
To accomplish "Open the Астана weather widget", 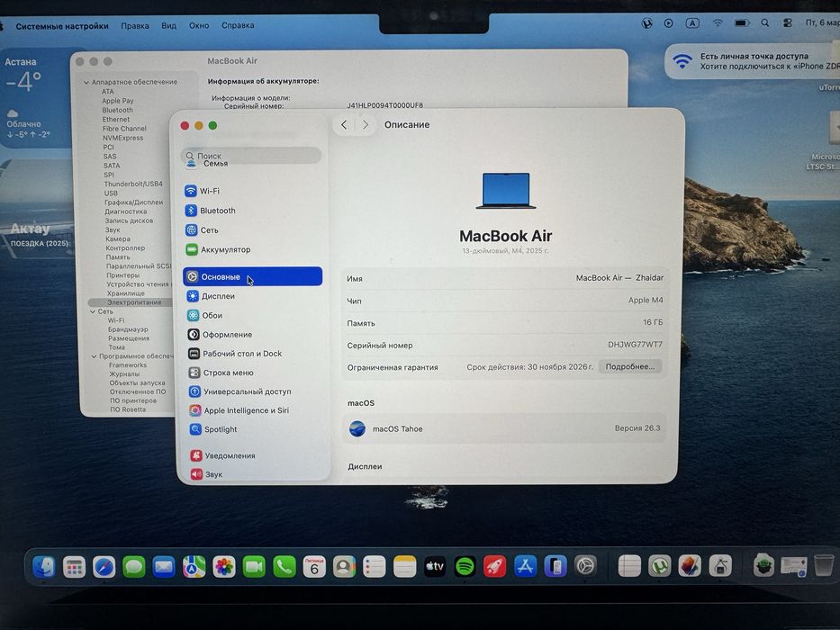I will coord(33,98).
